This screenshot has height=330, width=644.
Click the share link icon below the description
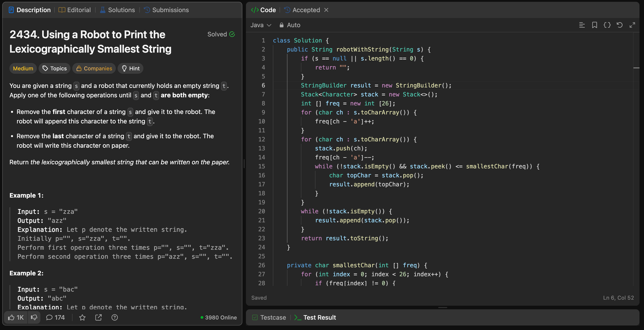[x=99, y=317]
